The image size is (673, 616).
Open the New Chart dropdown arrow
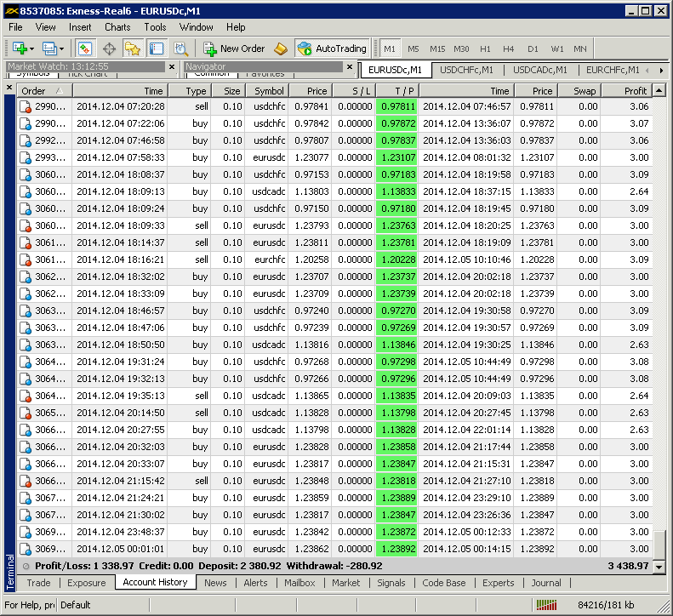click(31, 49)
